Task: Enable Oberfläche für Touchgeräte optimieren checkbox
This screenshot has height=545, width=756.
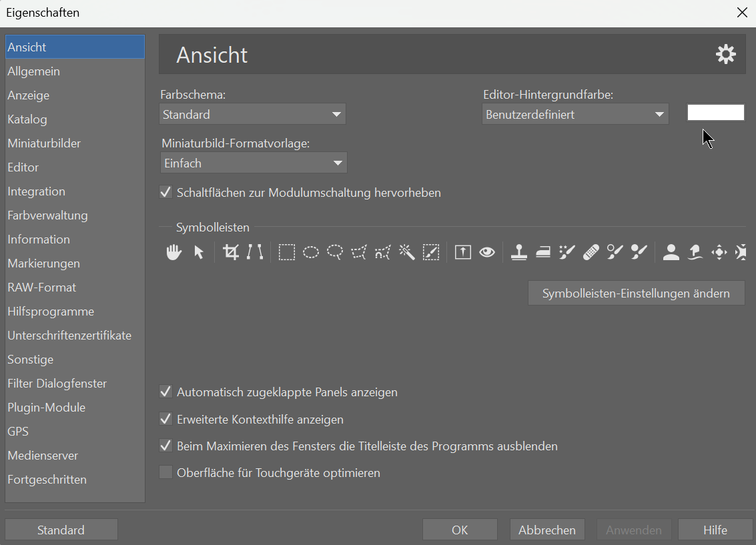Action: click(166, 472)
